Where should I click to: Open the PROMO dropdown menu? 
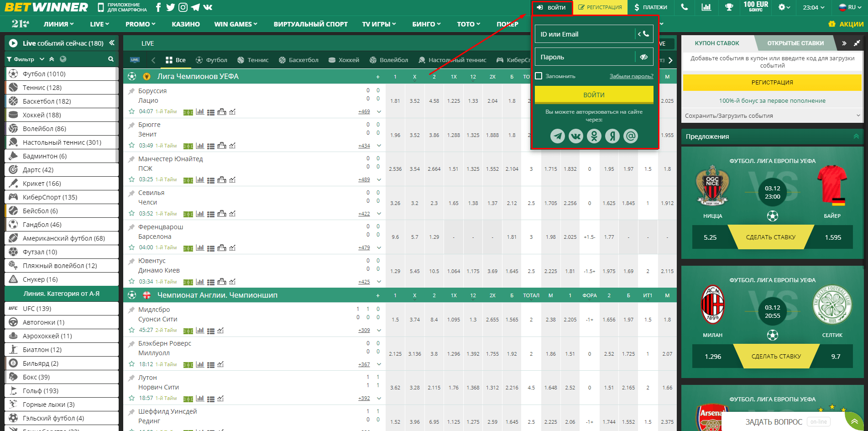[x=141, y=24]
